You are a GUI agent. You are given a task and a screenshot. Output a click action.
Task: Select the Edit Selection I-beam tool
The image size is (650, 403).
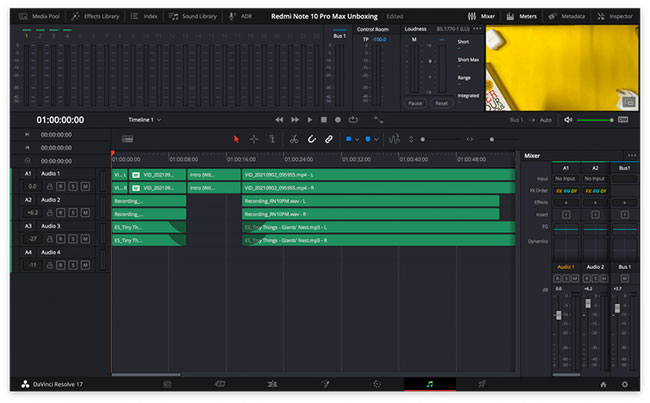[x=272, y=139]
